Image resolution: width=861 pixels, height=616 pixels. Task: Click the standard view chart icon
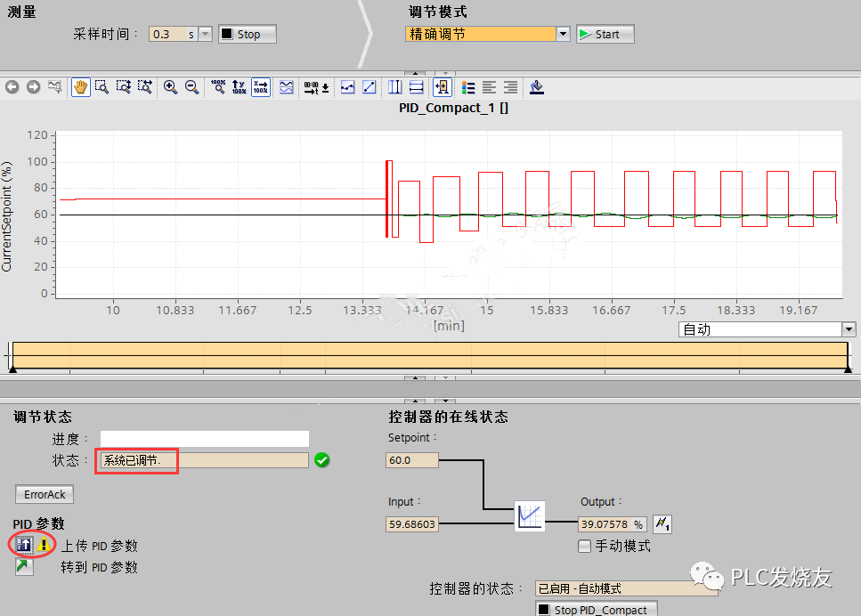coord(55,86)
